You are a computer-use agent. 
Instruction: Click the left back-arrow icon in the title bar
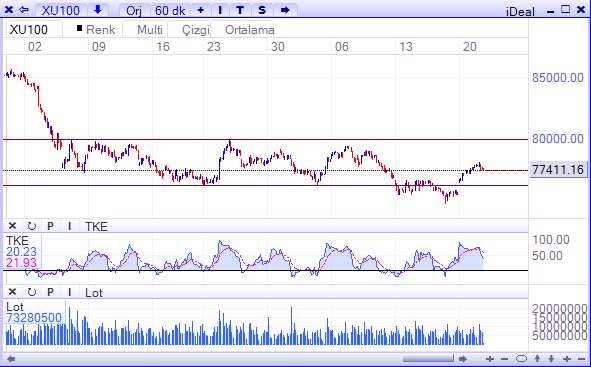23,9
